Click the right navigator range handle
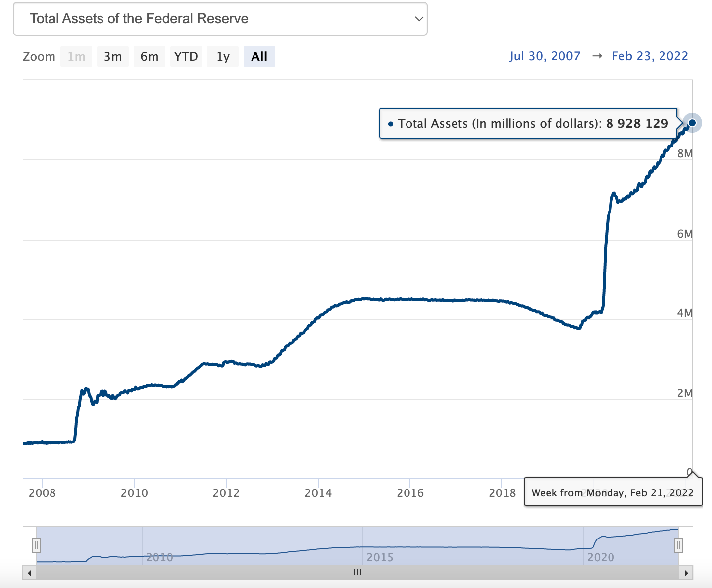This screenshot has width=712, height=588. tap(679, 545)
